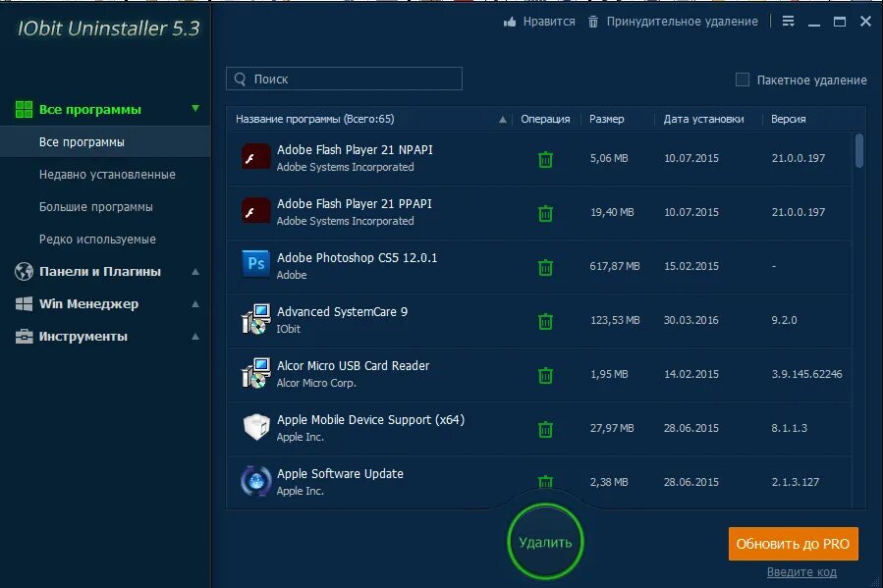Click version value 2.1.3.127
This screenshot has width=883, height=588.
(796, 482)
